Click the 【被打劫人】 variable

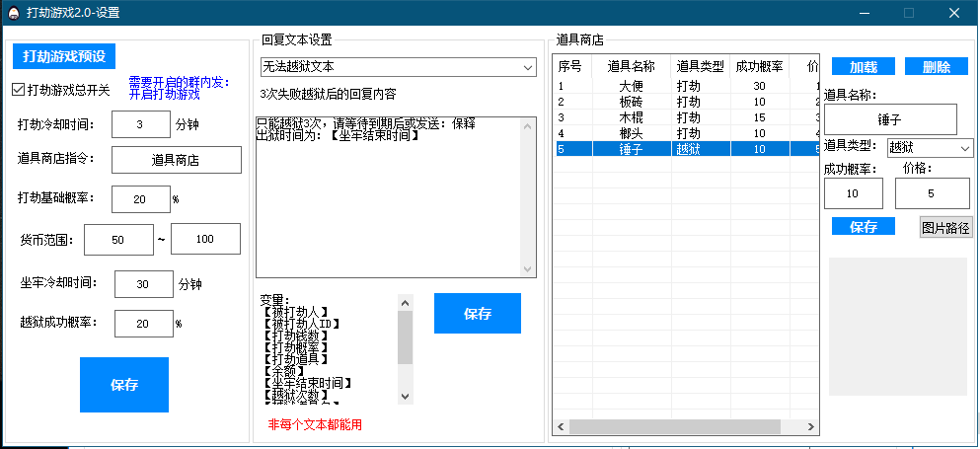(296, 312)
